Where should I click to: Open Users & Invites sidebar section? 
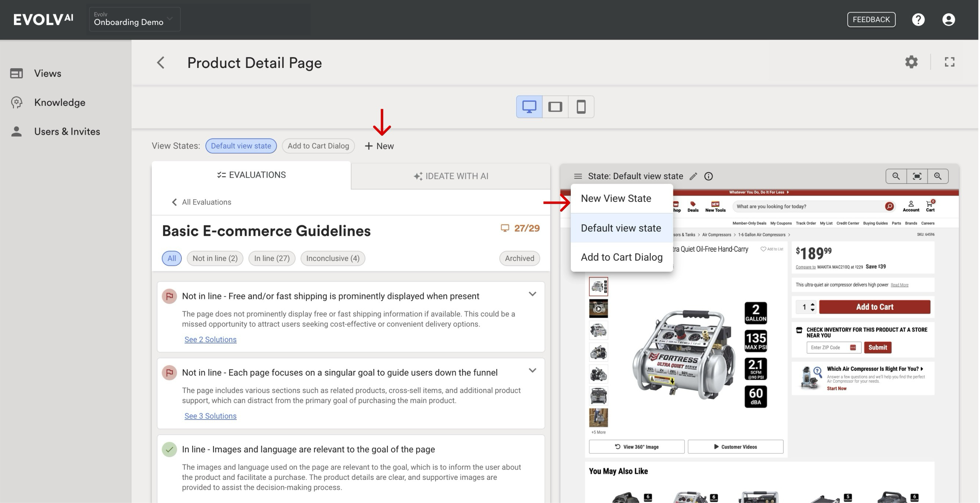coord(55,131)
